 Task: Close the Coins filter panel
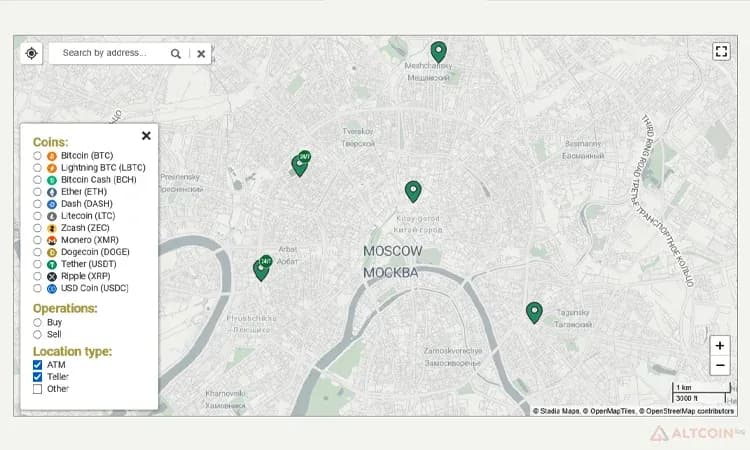point(146,136)
